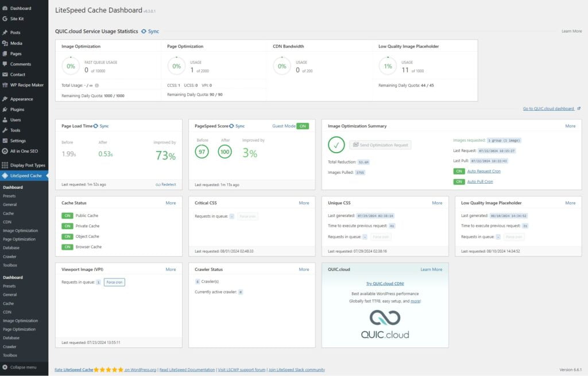Open the Contact envelope icon

[x=5, y=75]
